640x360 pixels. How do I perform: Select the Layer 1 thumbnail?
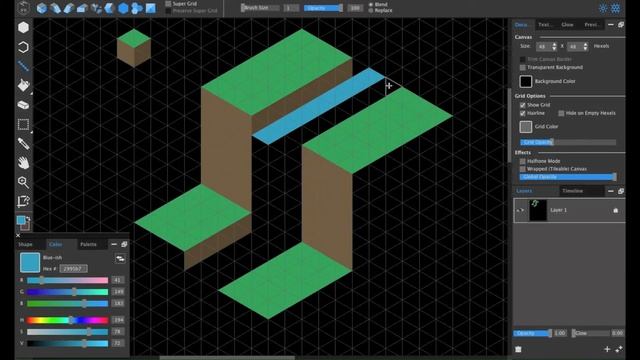[538, 210]
